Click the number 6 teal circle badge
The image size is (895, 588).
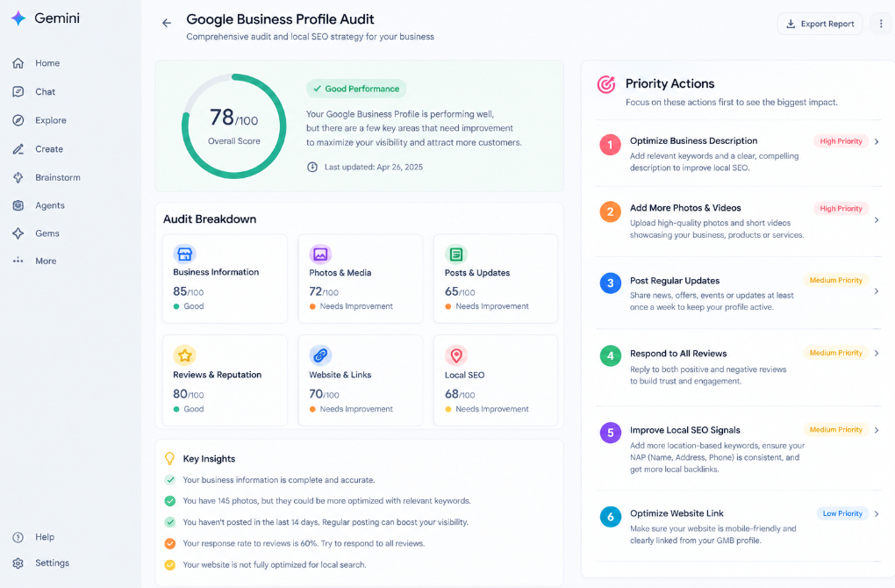(x=610, y=517)
